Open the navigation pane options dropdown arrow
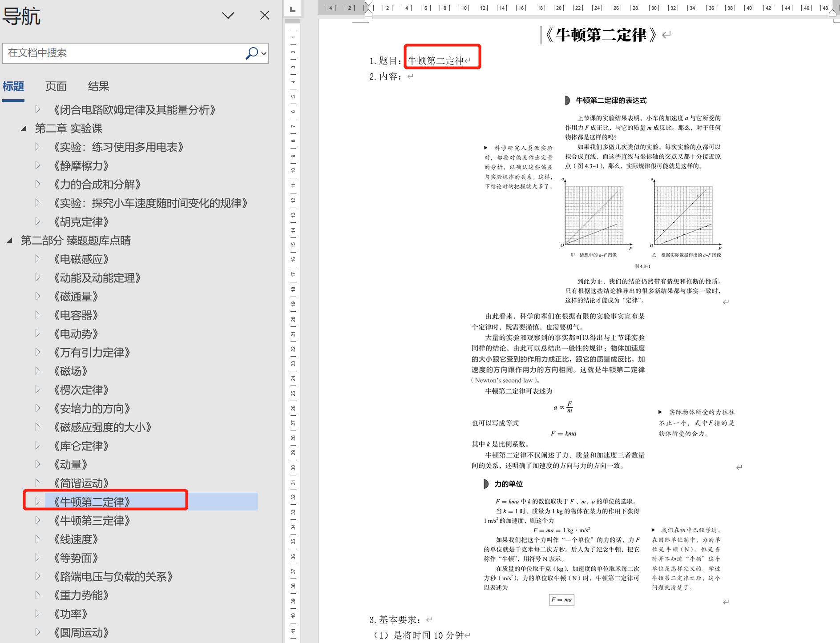This screenshot has width=840, height=643. click(x=228, y=16)
